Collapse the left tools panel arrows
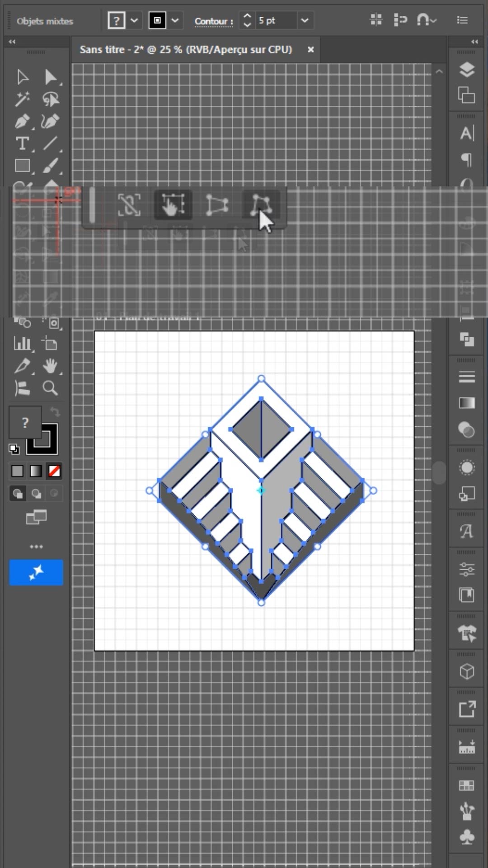Viewport: 488px width, 868px height. coord(12,42)
